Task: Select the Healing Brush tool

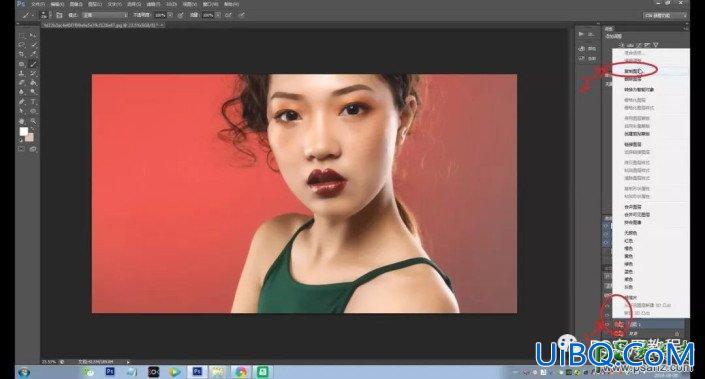Action: 22,64
